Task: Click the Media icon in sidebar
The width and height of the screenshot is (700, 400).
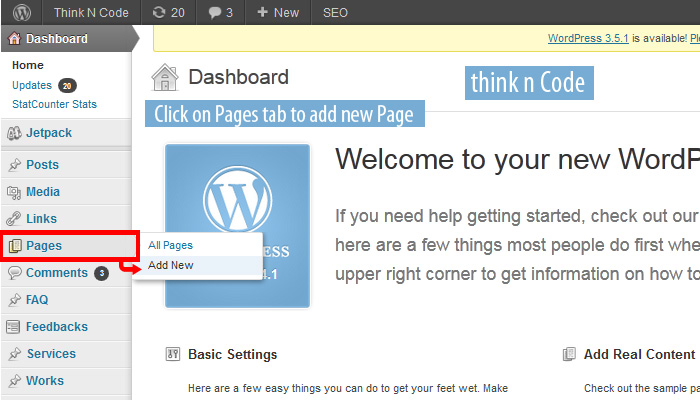Action: pyautogui.click(x=14, y=192)
